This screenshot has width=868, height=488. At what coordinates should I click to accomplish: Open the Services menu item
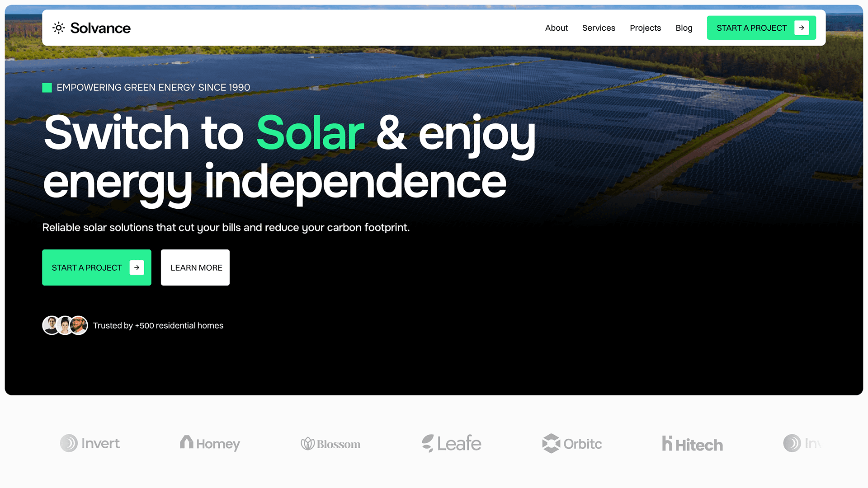click(599, 28)
